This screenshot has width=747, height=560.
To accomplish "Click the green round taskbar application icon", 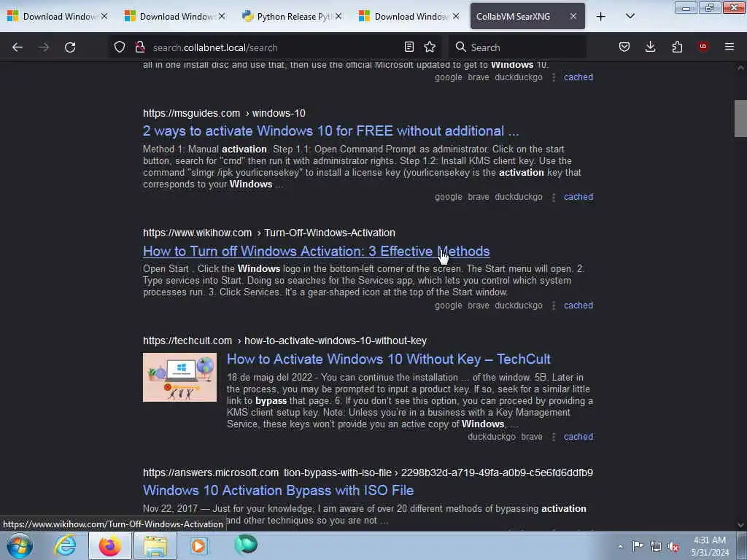I will pos(246,545).
